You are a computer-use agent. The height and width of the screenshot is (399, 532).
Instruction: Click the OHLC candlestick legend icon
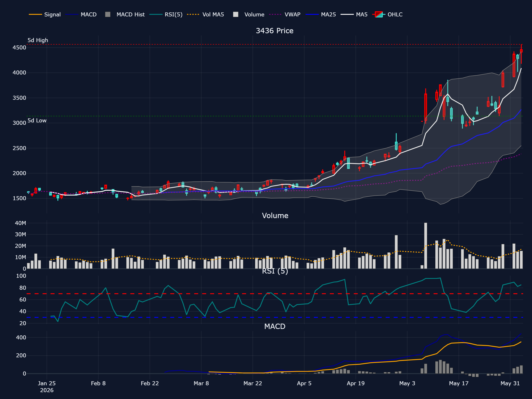[x=379, y=14]
